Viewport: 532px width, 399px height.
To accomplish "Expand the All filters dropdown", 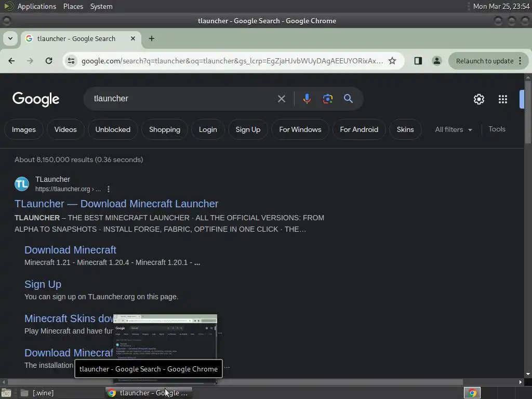I will click(454, 129).
